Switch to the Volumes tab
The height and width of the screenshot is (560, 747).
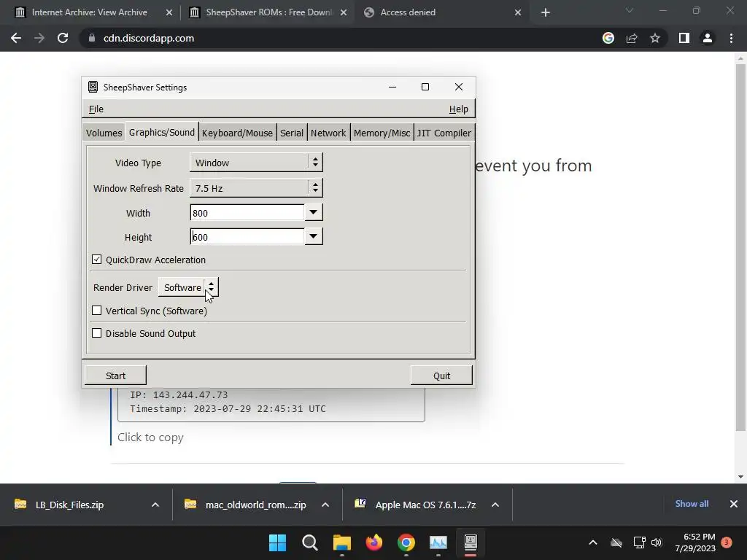point(104,133)
